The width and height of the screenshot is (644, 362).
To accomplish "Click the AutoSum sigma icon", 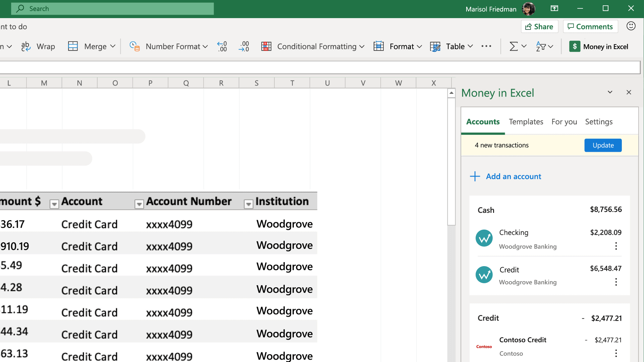I will 512,46.
